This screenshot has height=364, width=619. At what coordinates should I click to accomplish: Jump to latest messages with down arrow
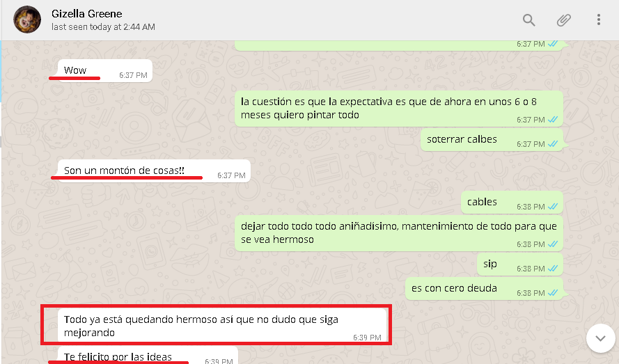(x=600, y=338)
